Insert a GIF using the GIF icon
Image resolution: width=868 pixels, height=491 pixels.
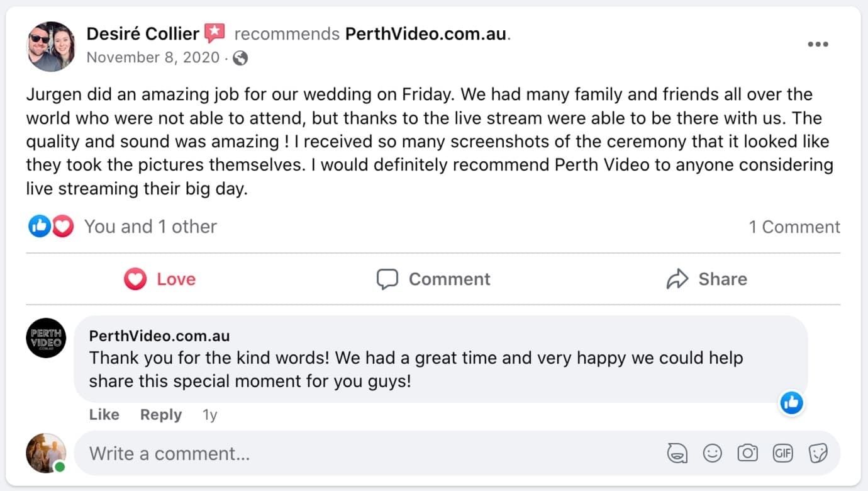point(782,453)
